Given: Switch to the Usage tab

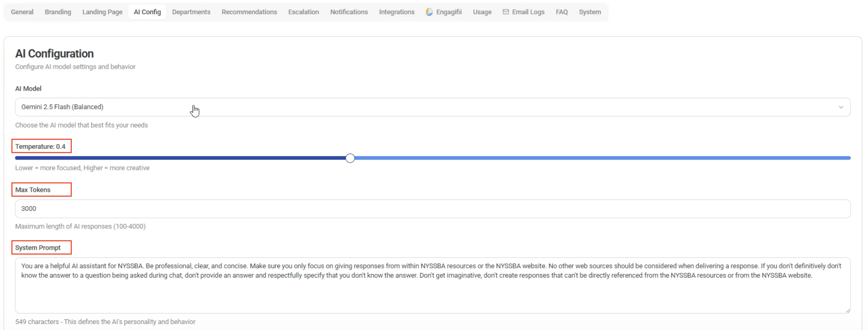Looking at the screenshot, I should [482, 12].
